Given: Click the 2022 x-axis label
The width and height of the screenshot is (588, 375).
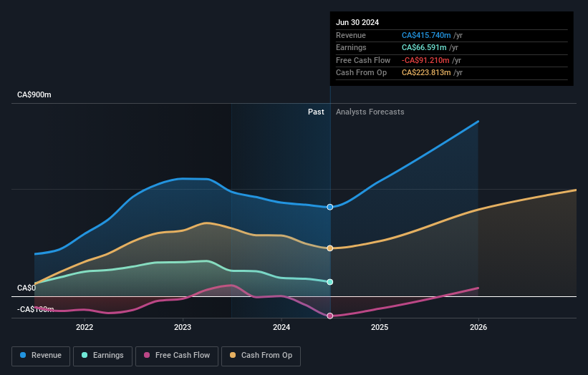Looking at the screenshot, I should pos(85,327).
